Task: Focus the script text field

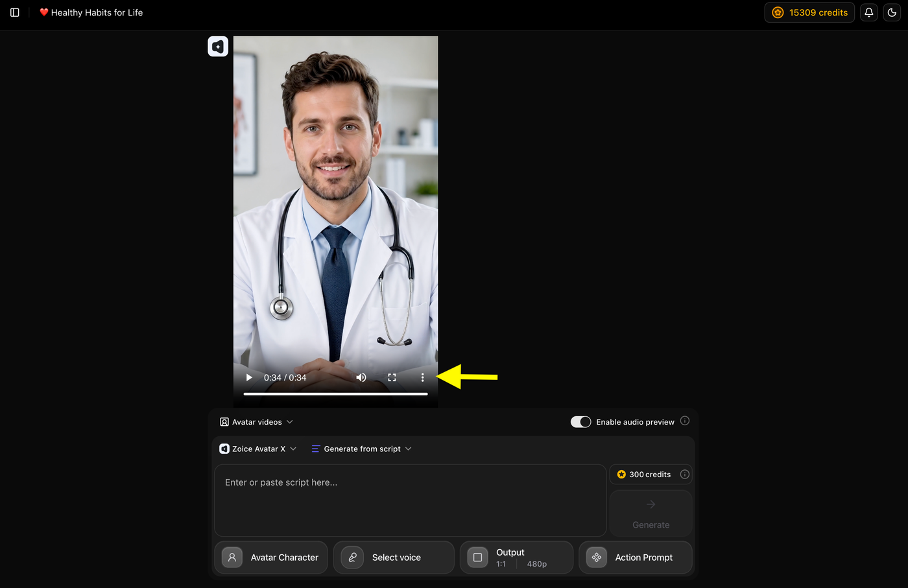Action: [411, 500]
